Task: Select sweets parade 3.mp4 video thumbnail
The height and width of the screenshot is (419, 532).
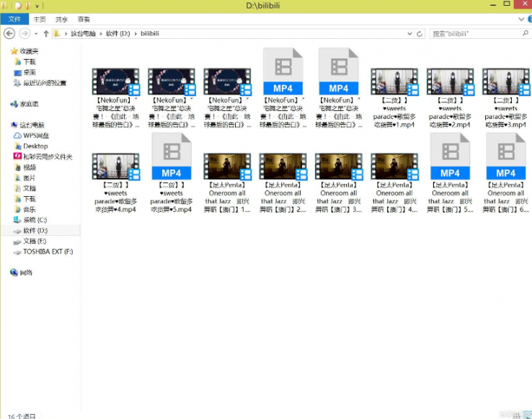Action: pos(506,81)
